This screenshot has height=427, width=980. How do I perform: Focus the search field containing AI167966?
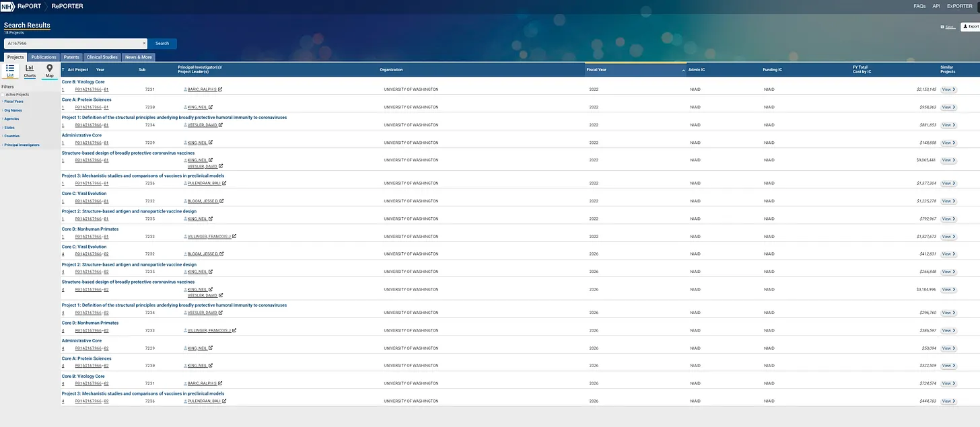coord(74,44)
